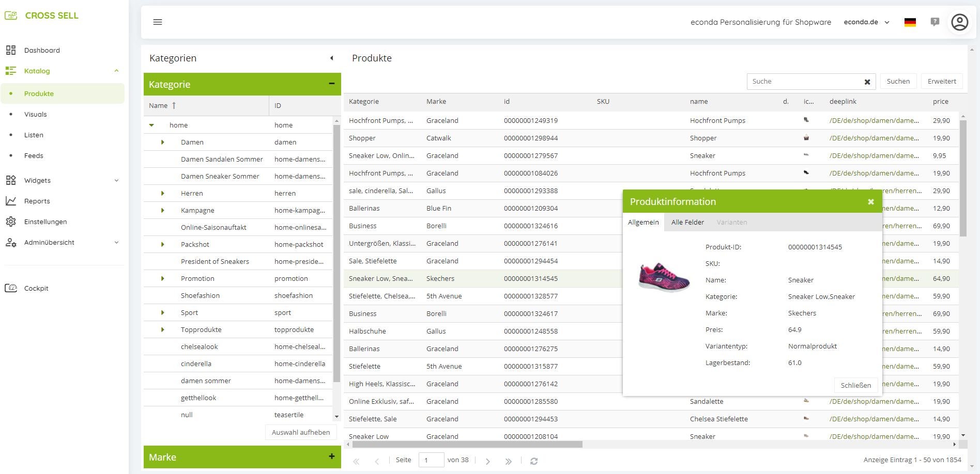The image size is (980, 474).
Task: Collapse the Kategorie section with the minus
Action: [332, 83]
